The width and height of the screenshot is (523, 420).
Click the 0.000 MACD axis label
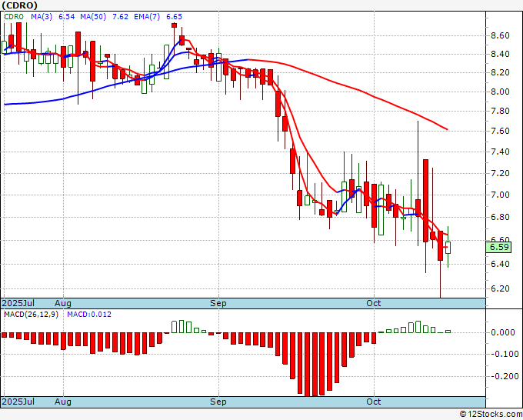tap(503, 332)
